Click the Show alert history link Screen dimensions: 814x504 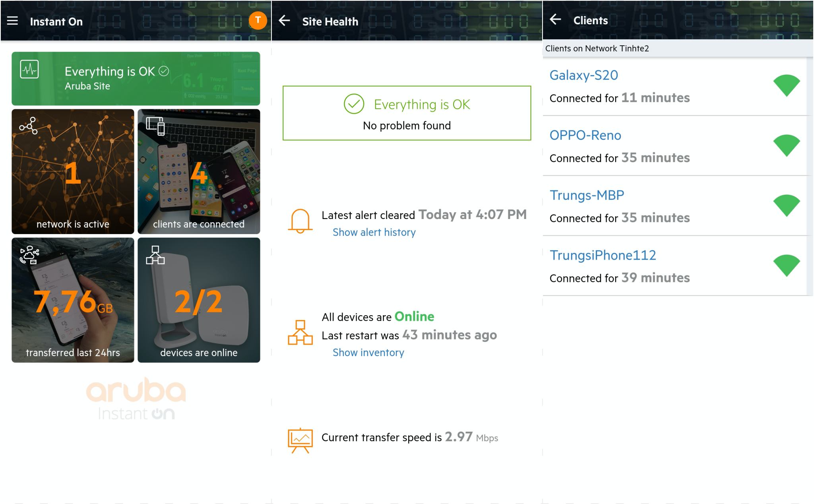coord(374,232)
